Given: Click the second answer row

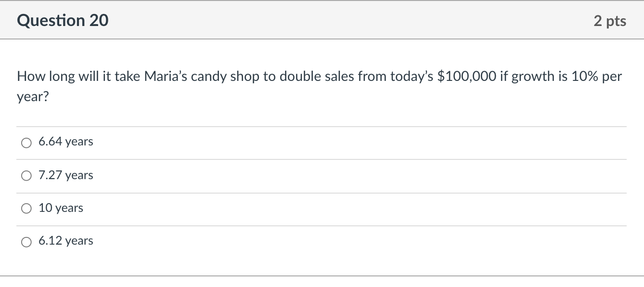Looking at the screenshot, I should (193, 175).
